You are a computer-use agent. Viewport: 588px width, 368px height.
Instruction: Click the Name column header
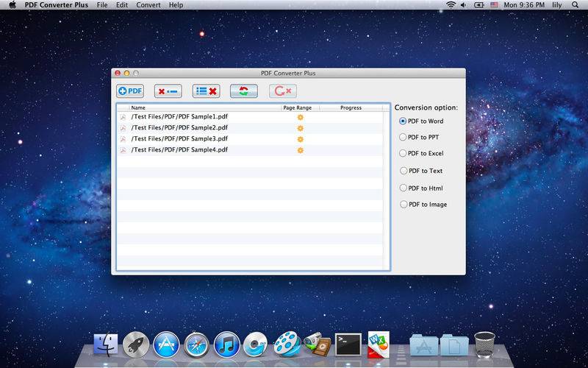tap(205, 107)
